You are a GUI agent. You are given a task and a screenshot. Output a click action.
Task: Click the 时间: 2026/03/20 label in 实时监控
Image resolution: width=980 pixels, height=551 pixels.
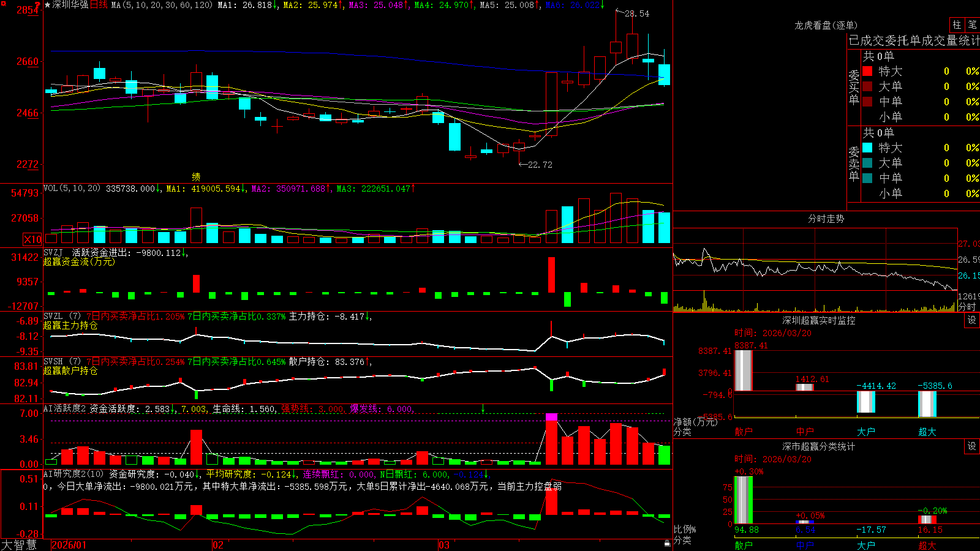(x=773, y=333)
